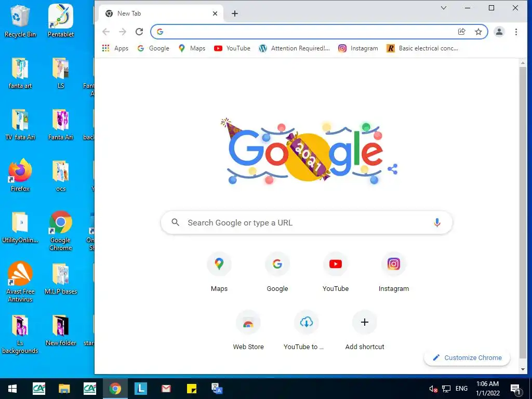
Task: Open the taskbar clock showing 1:06 AM
Action: coord(488,389)
